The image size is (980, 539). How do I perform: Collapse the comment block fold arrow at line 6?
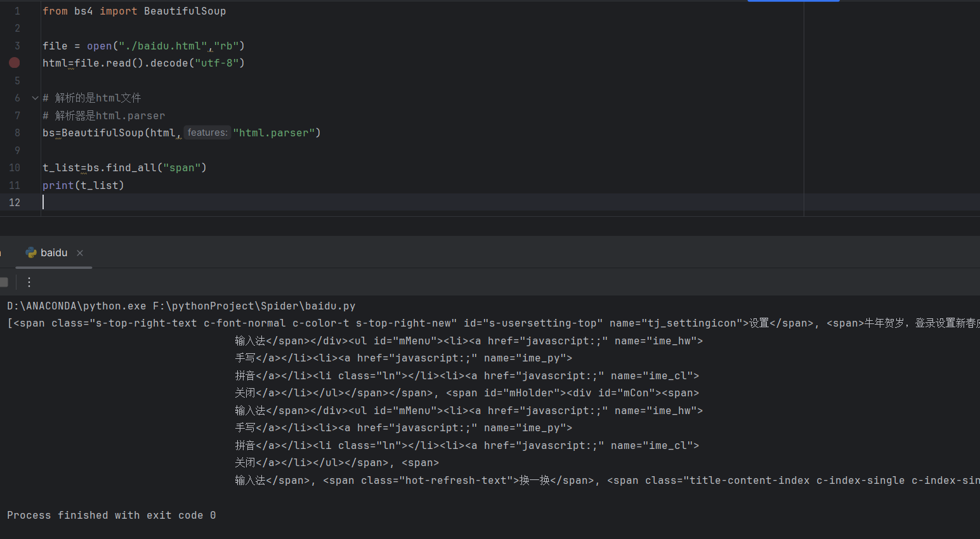[35, 98]
